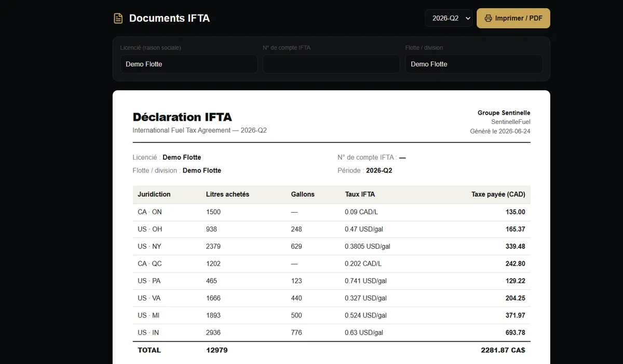Click the 465 litres cell
Screen dimensions: 623x364
pyautogui.click(x=211, y=281)
